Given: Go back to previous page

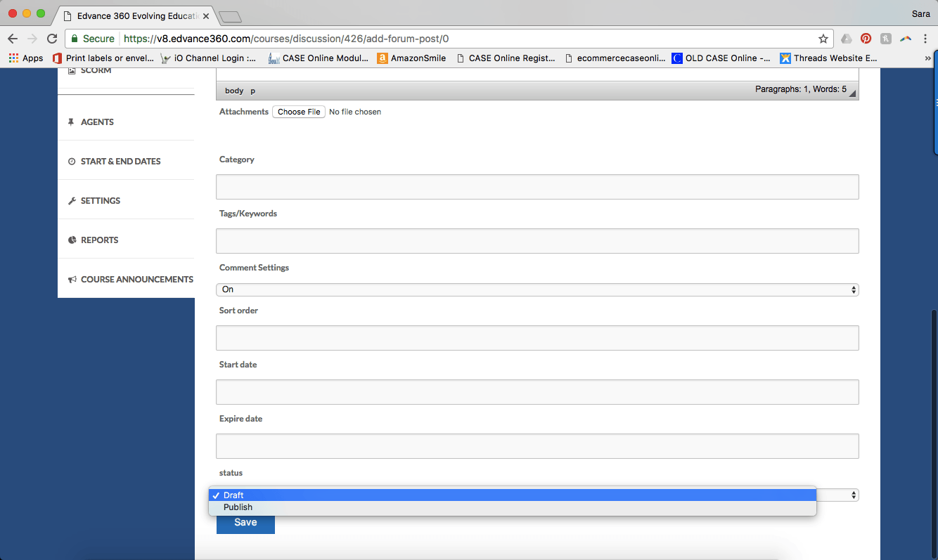Looking at the screenshot, I should 13,39.
